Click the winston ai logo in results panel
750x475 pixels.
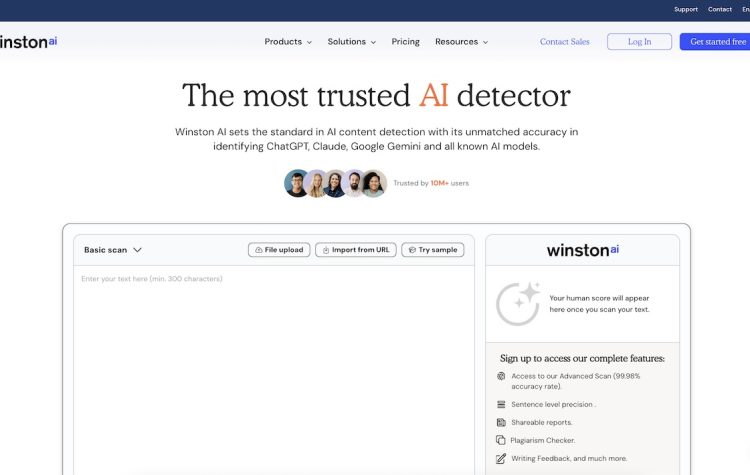583,250
